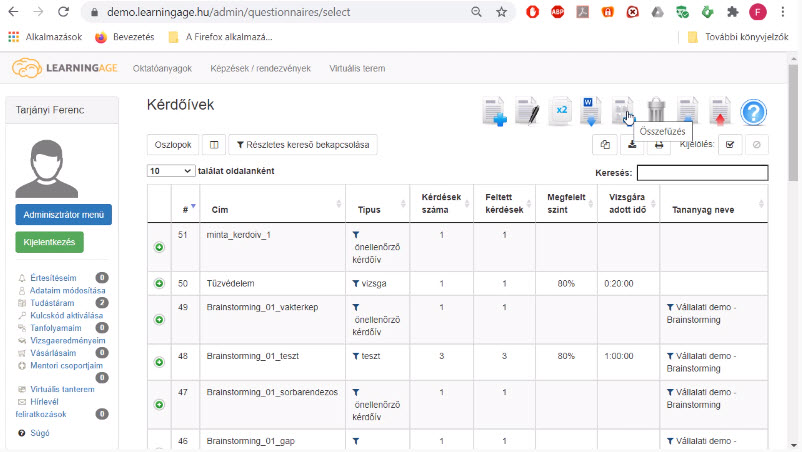
Task: Toggle the green plus on the Tűzvédelem row
Action: click(x=159, y=283)
